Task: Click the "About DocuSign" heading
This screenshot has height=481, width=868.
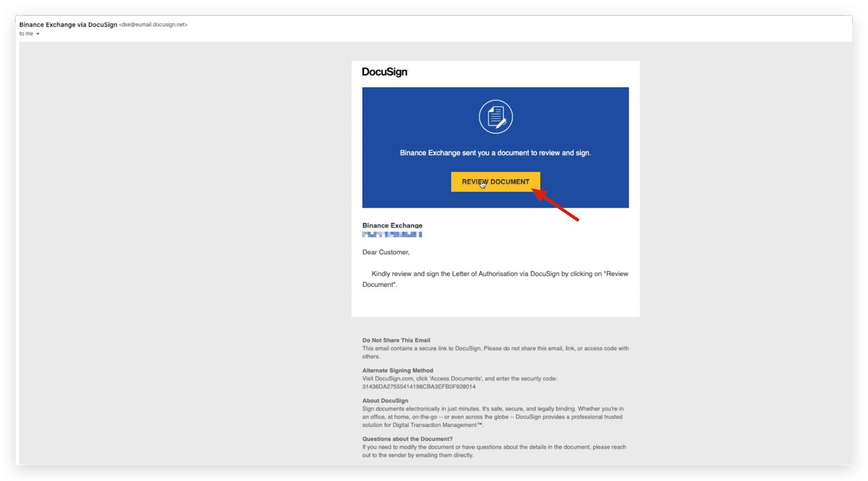Action: (x=385, y=401)
